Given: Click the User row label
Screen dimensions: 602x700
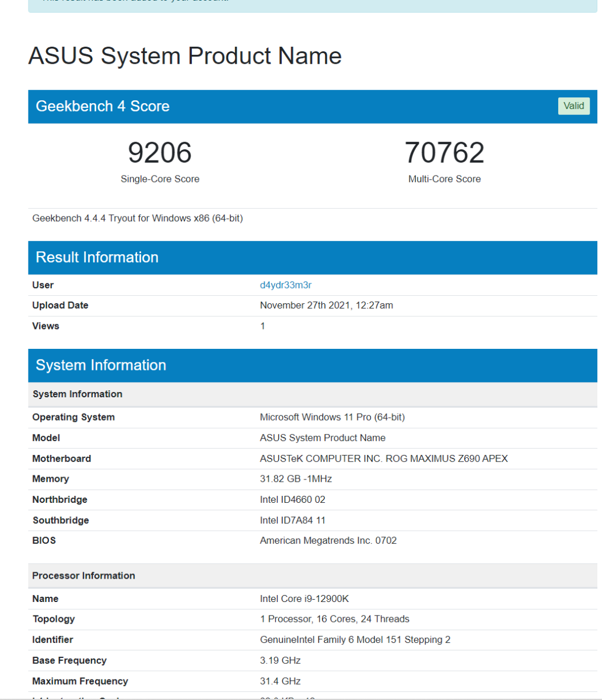Looking at the screenshot, I should pyautogui.click(x=43, y=285).
